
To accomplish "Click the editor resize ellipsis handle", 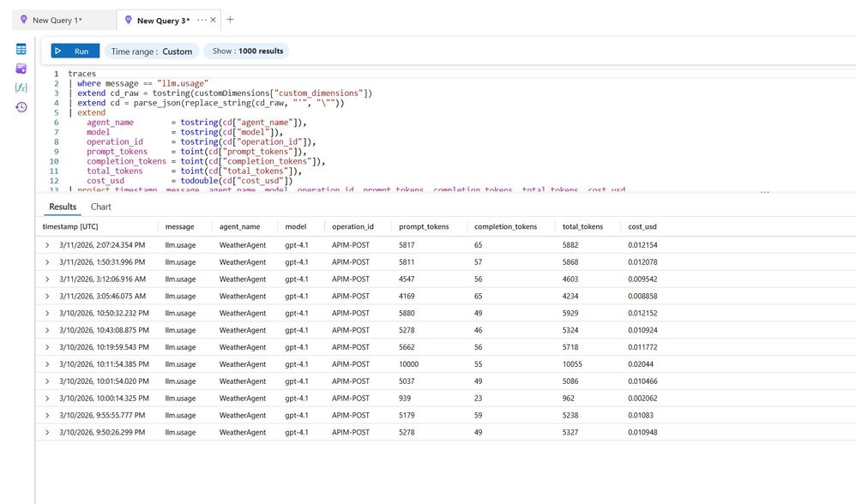I will pos(764,192).
